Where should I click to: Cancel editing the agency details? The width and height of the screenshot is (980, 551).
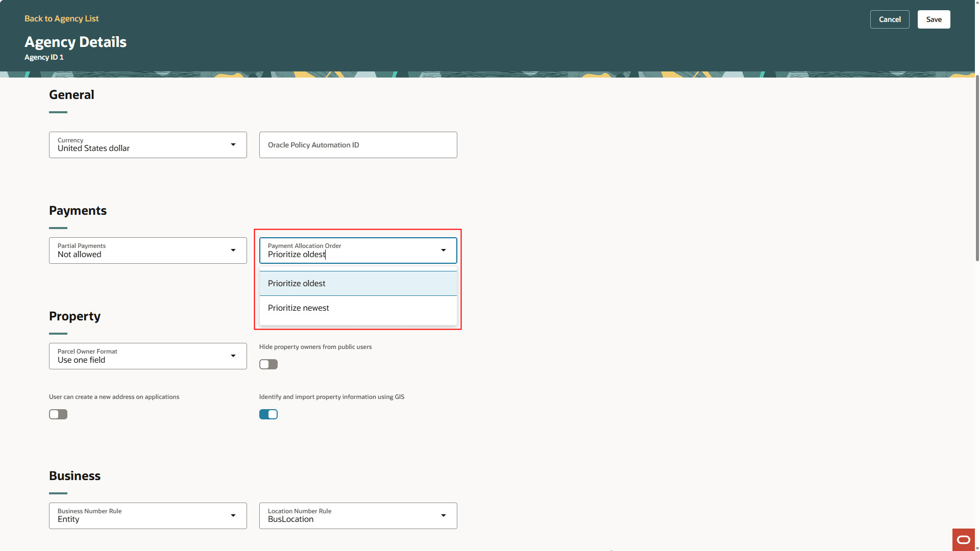point(890,19)
